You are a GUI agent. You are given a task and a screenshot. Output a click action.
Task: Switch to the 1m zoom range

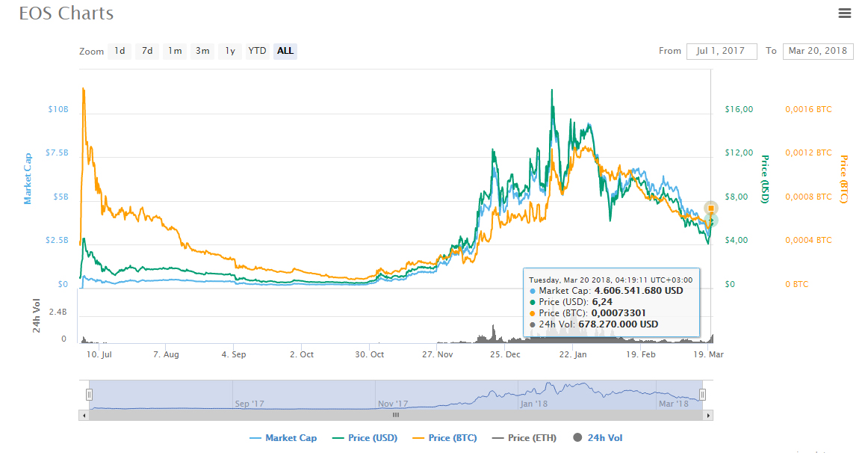pyautogui.click(x=174, y=51)
